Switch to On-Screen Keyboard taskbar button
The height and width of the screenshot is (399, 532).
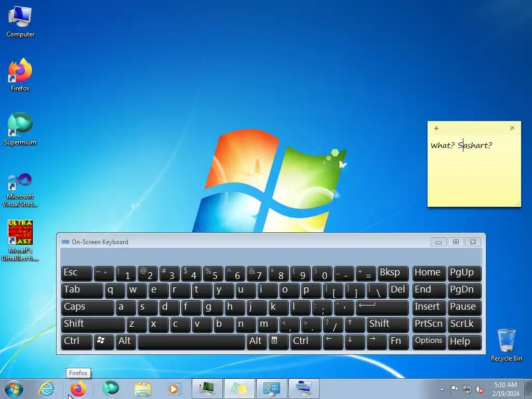304,389
